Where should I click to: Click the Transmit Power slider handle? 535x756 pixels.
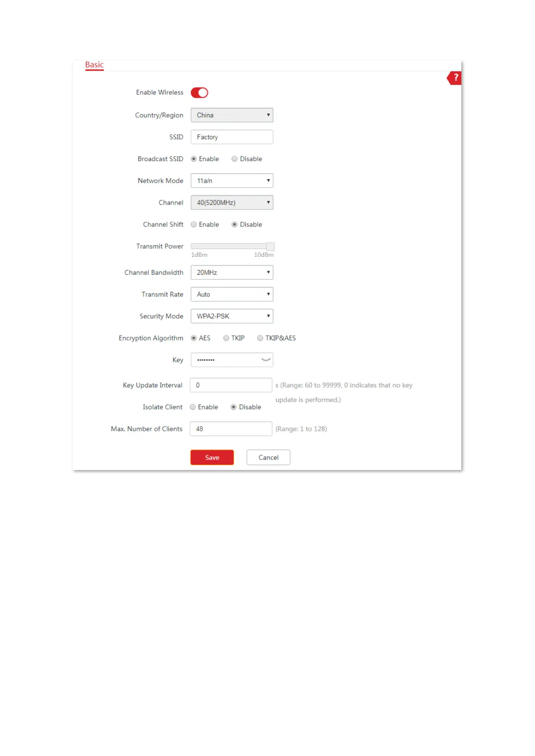tap(270, 246)
